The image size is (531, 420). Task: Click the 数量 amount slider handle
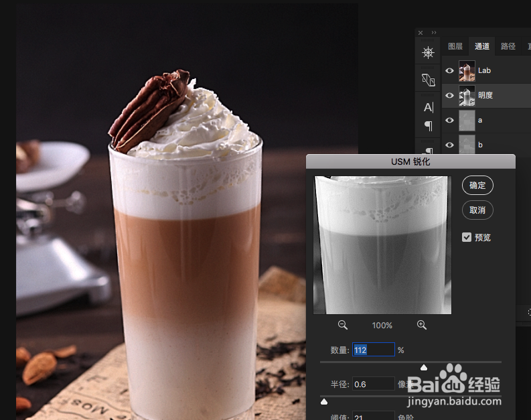click(x=424, y=368)
